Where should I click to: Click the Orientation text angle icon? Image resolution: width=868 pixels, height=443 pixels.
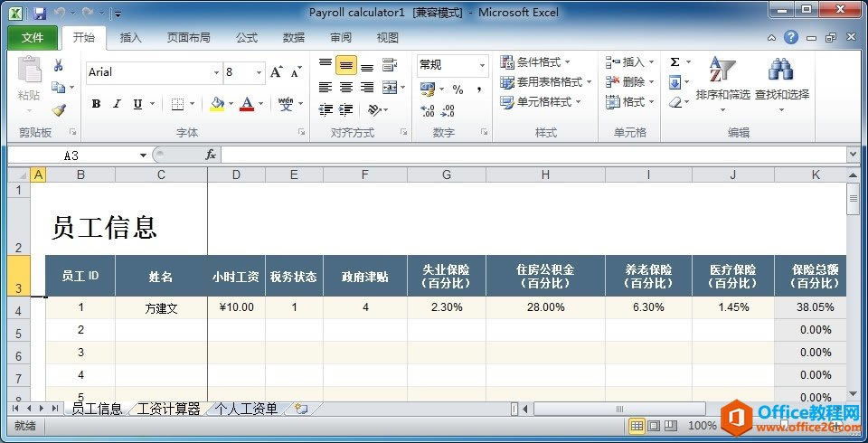coord(374,109)
